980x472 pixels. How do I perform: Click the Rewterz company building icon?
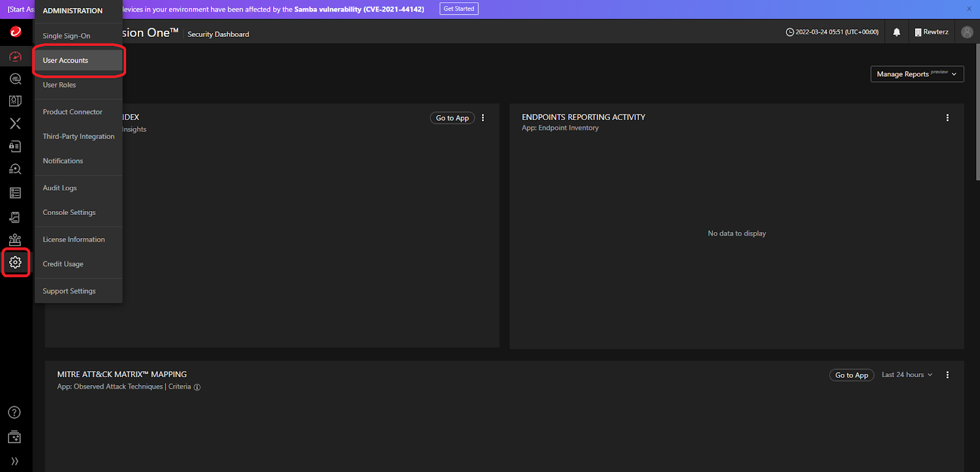(918, 32)
